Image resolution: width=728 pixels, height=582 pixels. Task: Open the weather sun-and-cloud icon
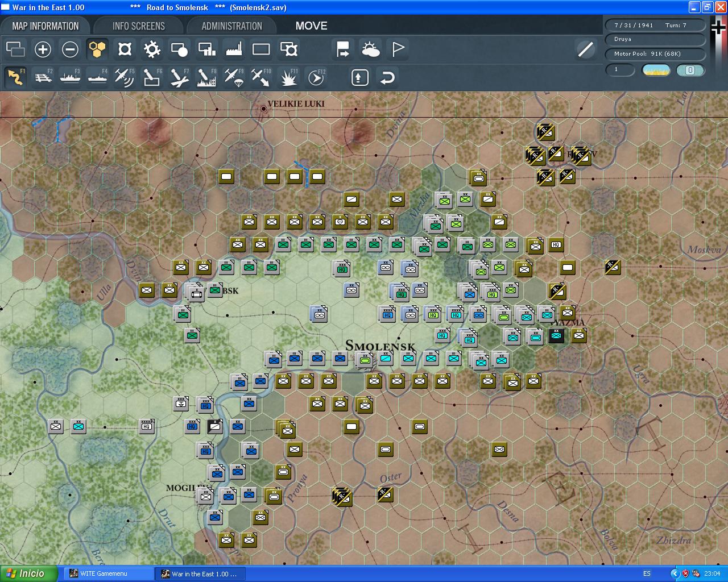[370, 49]
